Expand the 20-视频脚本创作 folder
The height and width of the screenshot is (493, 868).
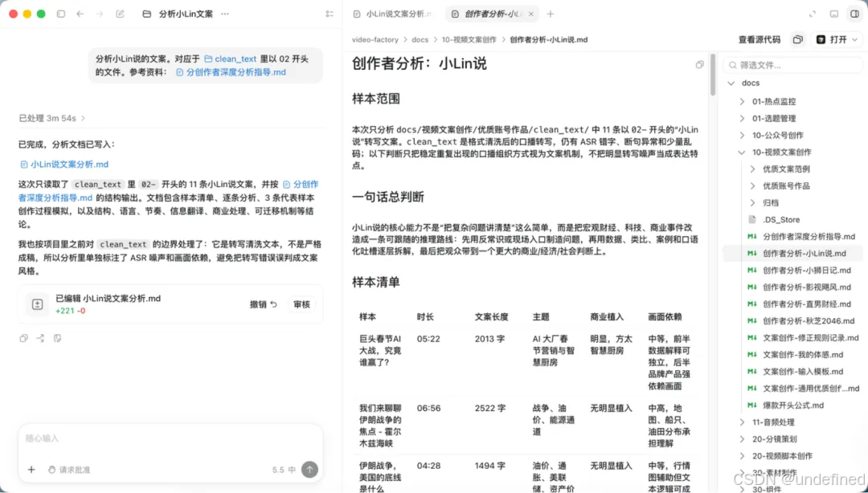[743, 456]
